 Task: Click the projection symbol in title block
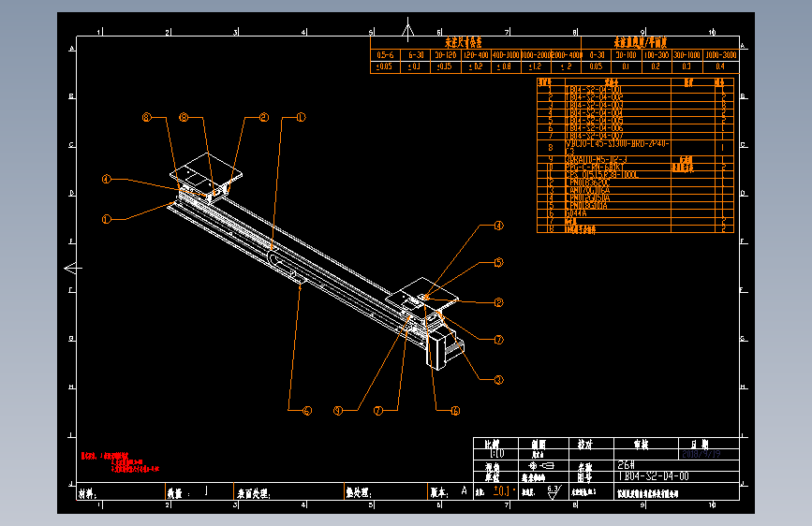(541, 465)
